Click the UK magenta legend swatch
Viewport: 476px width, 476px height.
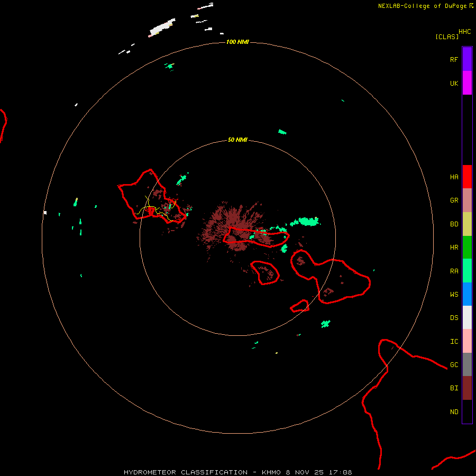pos(467,83)
